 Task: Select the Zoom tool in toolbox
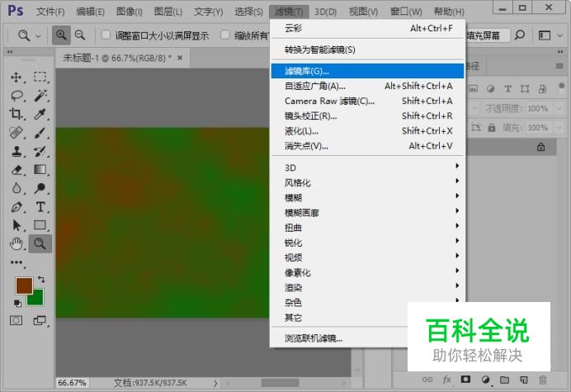tap(40, 243)
